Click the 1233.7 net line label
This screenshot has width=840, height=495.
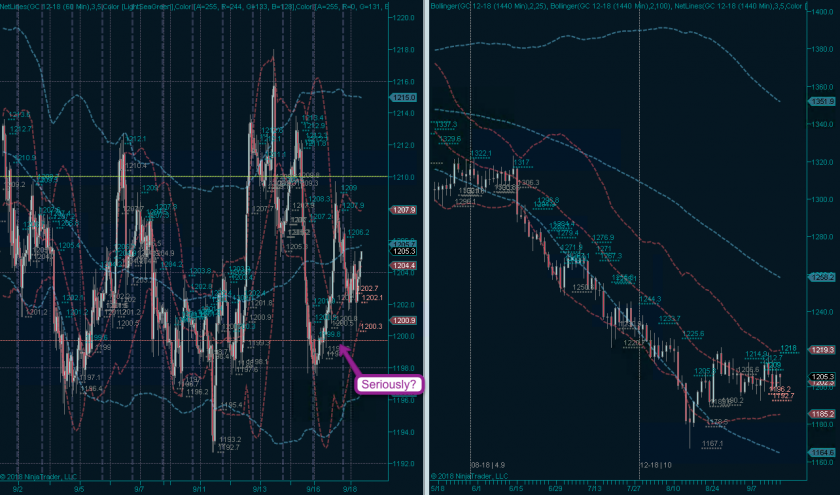[670, 319]
